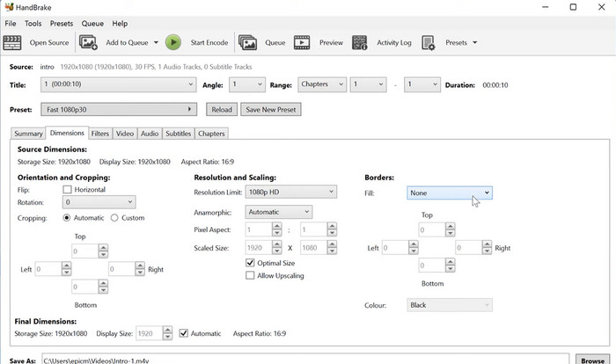Click the Start Encode label

click(209, 42)
